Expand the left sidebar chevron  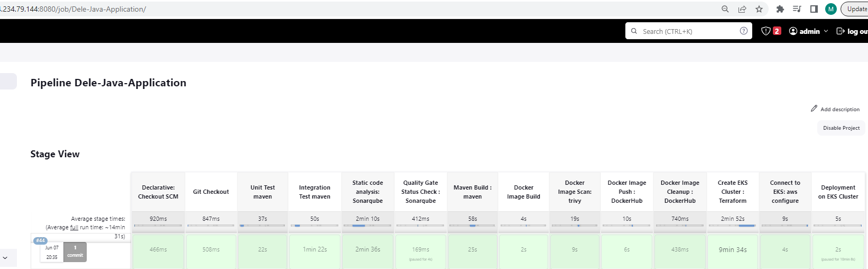tap(5, 258)
